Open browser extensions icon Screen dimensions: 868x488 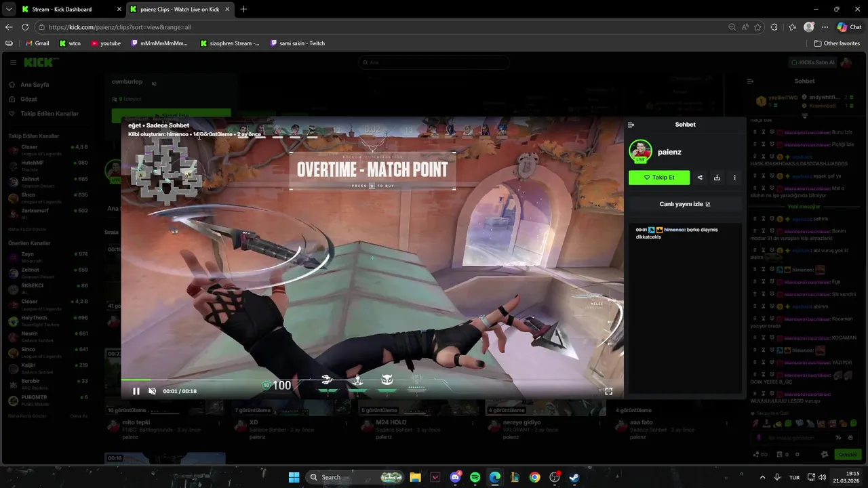(x=774, y=27)
